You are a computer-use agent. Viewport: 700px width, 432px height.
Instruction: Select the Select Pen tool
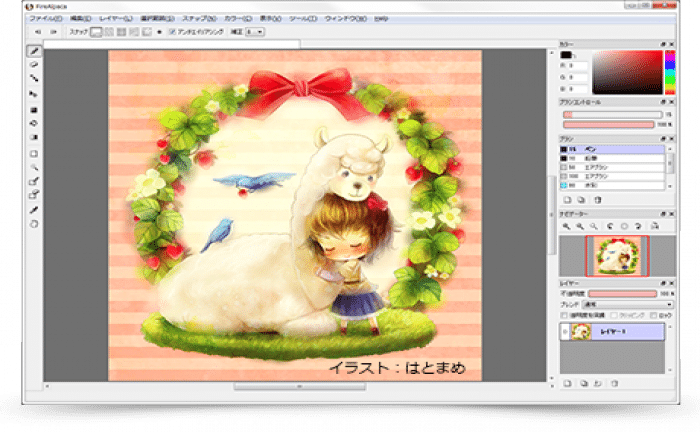[x=34, y=181]
